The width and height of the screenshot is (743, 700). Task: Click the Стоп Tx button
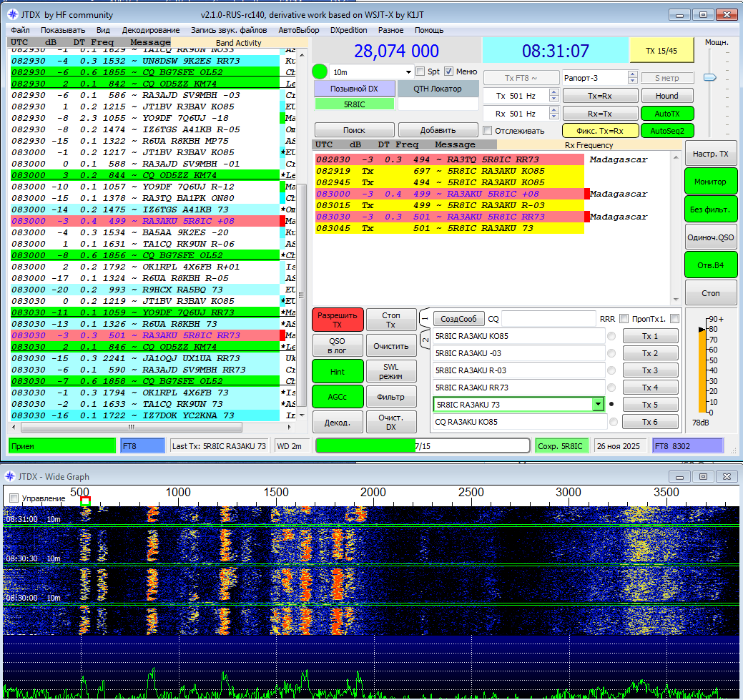click(391, 320)
